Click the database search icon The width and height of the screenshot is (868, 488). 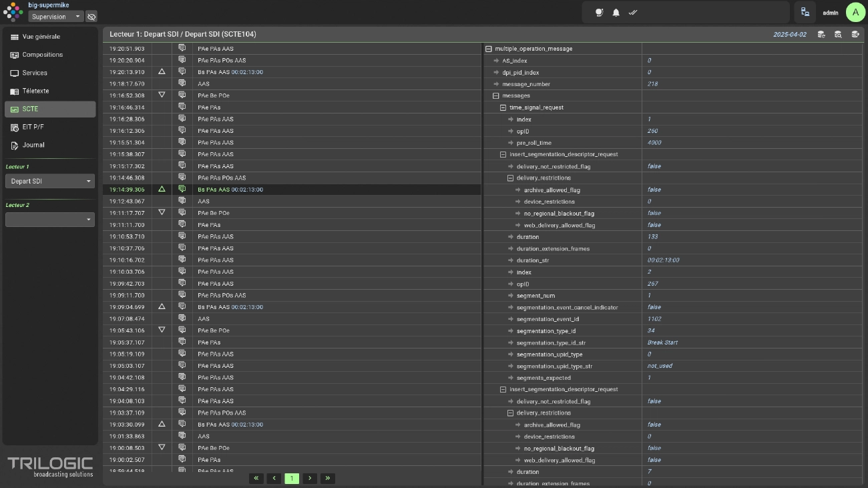pyautogui.click(x=838, y=34)
